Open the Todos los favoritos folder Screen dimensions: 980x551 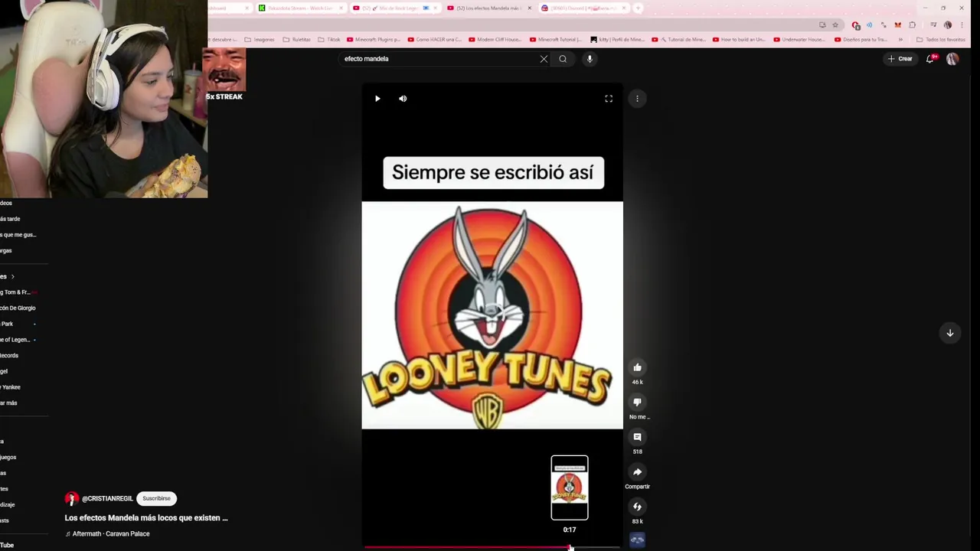[940, 40]
